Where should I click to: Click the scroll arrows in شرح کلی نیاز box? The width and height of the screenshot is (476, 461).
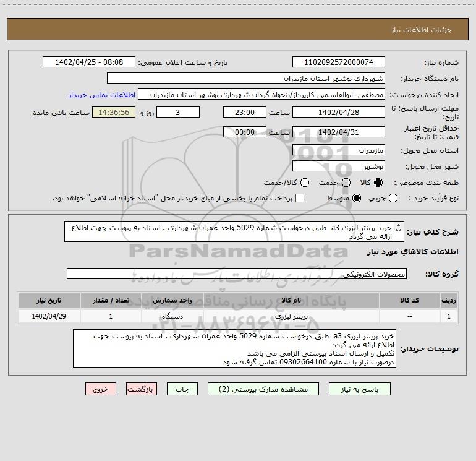pyautogui.click(x=399, y=227)
